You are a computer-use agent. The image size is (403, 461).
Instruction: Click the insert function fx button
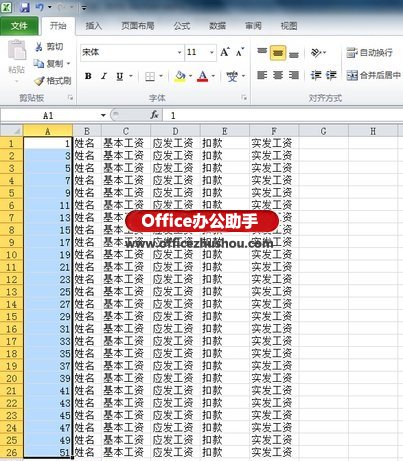154,115
